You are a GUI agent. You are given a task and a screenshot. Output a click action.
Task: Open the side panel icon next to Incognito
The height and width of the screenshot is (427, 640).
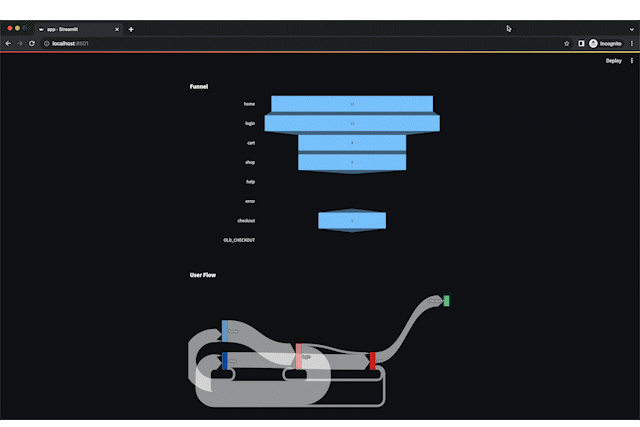(581, 43)
